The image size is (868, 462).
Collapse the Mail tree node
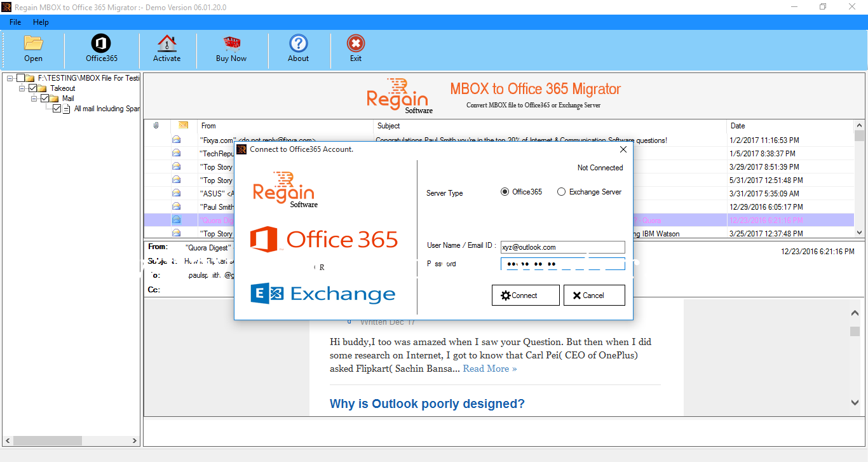click(x=34, y=99)
